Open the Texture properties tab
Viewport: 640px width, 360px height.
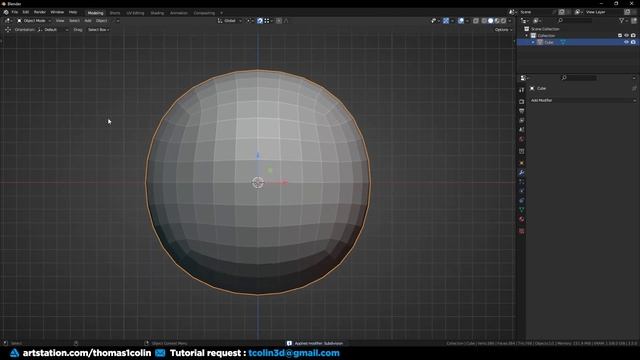522,231
